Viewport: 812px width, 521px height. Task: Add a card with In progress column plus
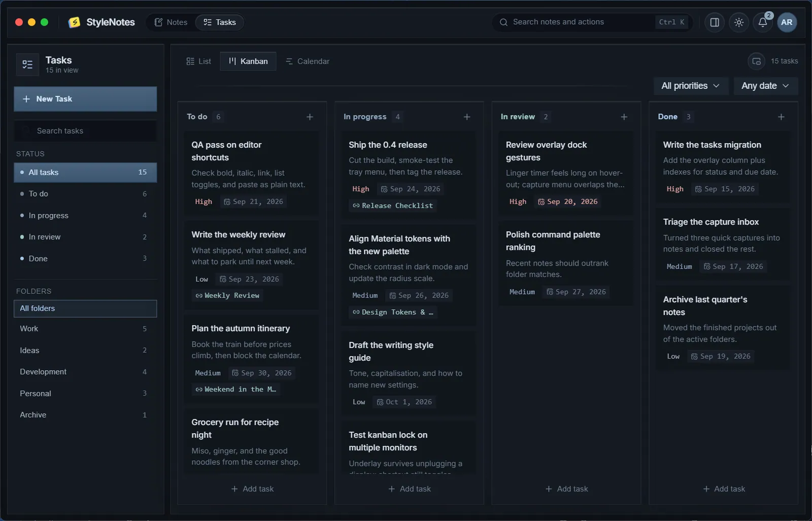tap(467, 117)
